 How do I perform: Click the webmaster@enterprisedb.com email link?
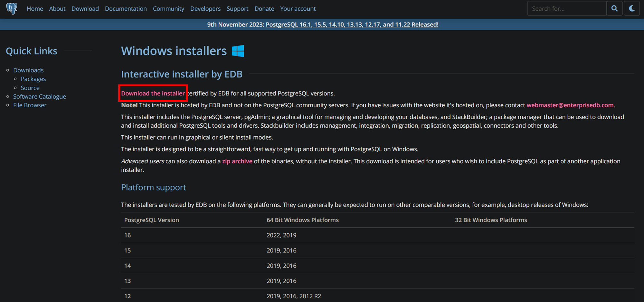pos(570,105)
